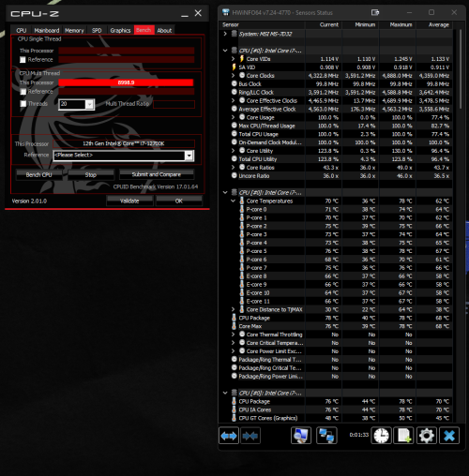Viewport: 469px width, 476px height.
Task: Click Max CPU/Thread Usage sensor icon
Action: pyautogui.click(x=234, y=126)
